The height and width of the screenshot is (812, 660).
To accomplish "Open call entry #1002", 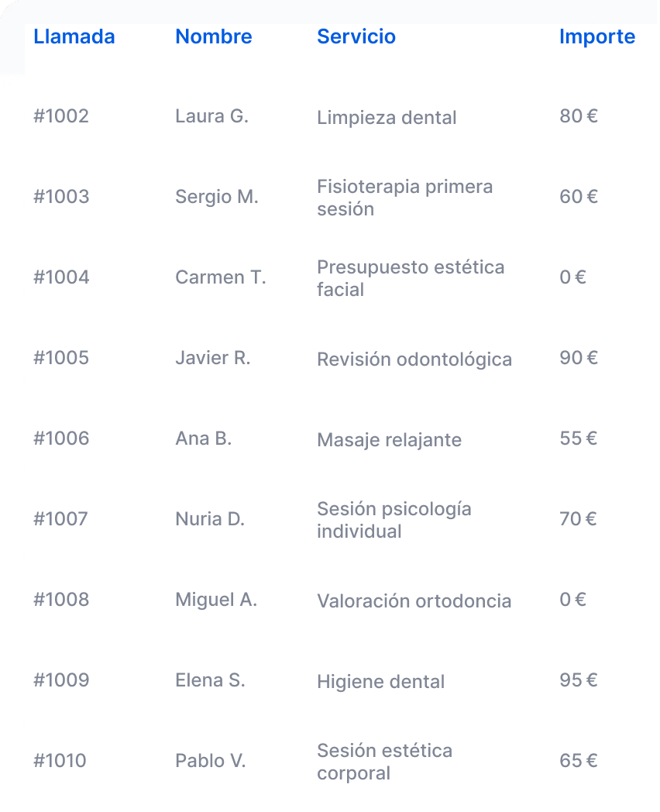I will click(61, 116).
